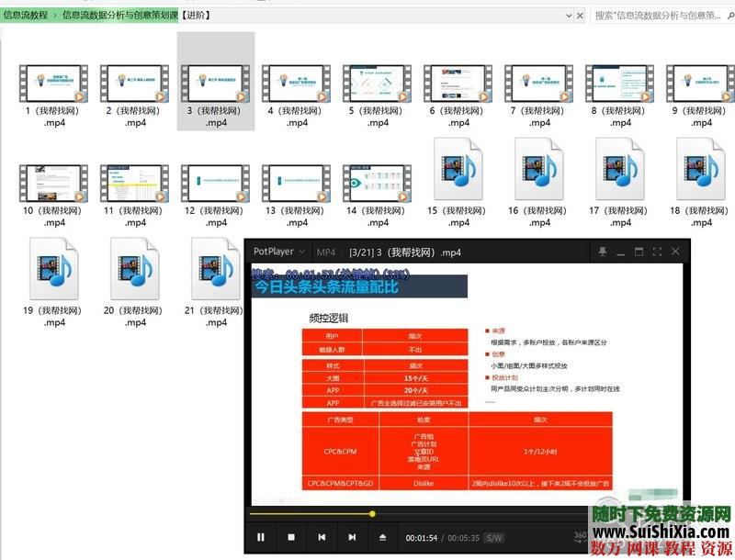The image size is (735, 560).
Task: Enter fullscreen via PotPlayer titlebar icon
Action: click(658, 251)
